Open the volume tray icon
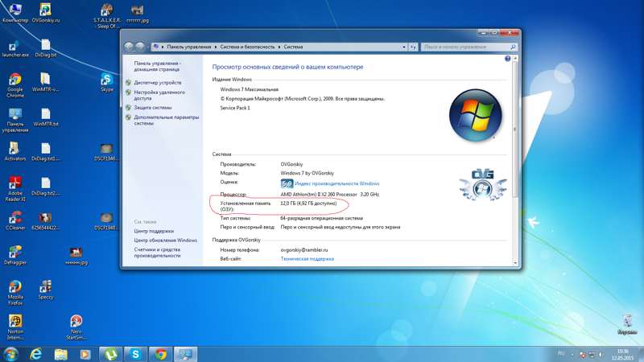Screen dimensions: 644x362 click(x=601, y=354)
